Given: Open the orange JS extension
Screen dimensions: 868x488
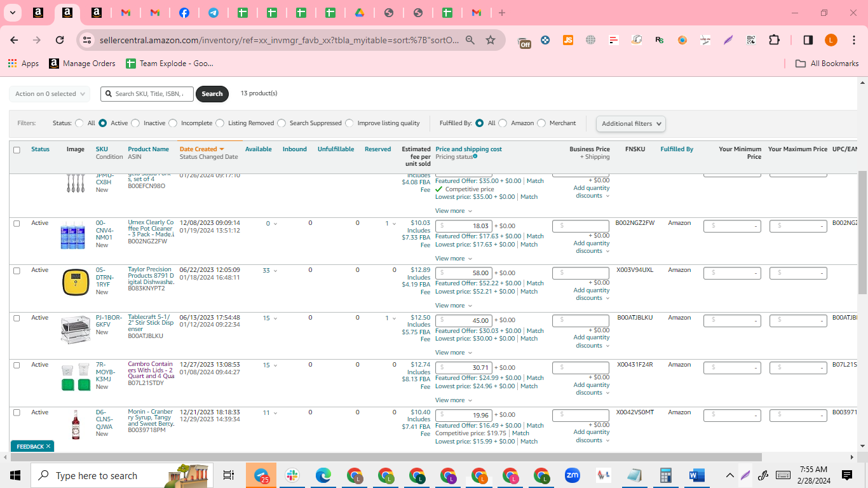Looking at the screenshot, I should [568, 40].
